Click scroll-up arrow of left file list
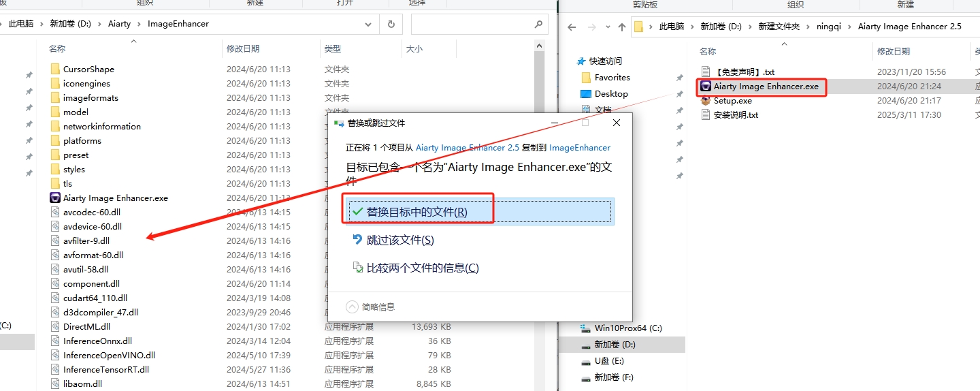 point(540,46)
